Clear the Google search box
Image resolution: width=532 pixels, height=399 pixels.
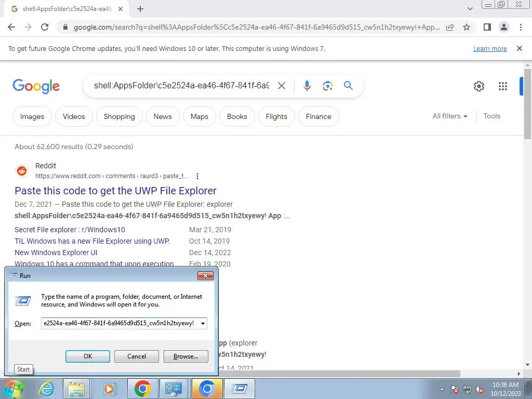[281, 86]
